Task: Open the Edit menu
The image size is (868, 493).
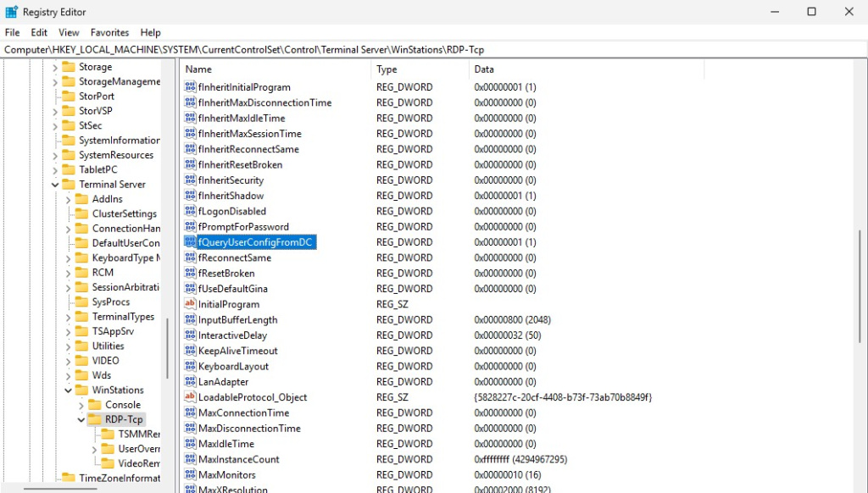Action: tap(39, 32)
